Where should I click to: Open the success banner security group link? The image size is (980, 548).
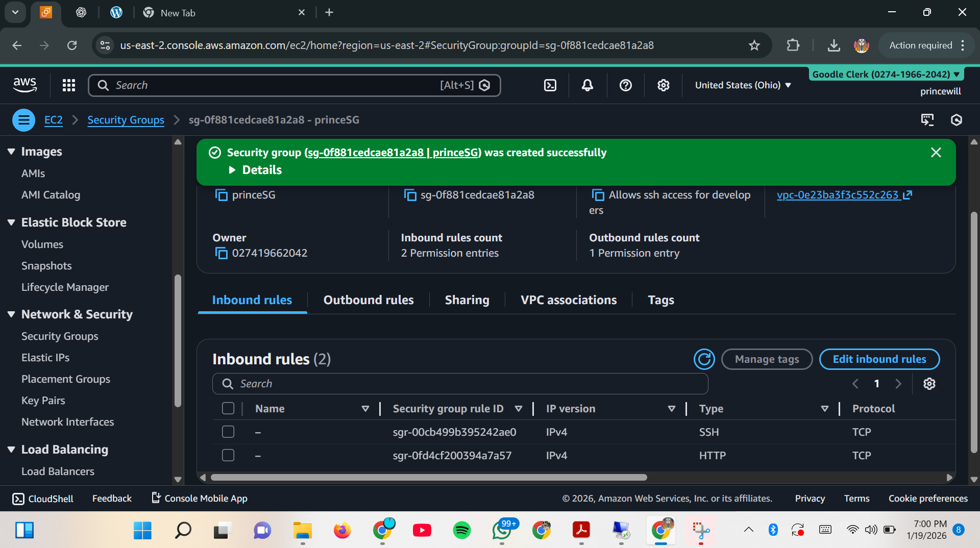393,153
